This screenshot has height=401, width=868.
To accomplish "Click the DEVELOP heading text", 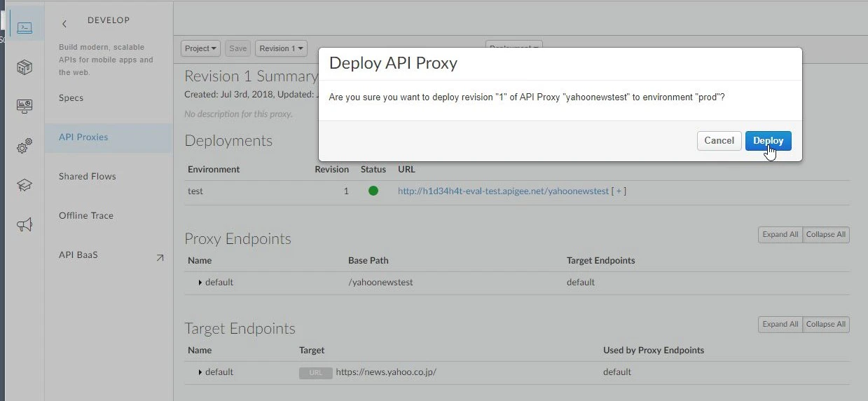I will pyautogui.click(x=109, y=20).
